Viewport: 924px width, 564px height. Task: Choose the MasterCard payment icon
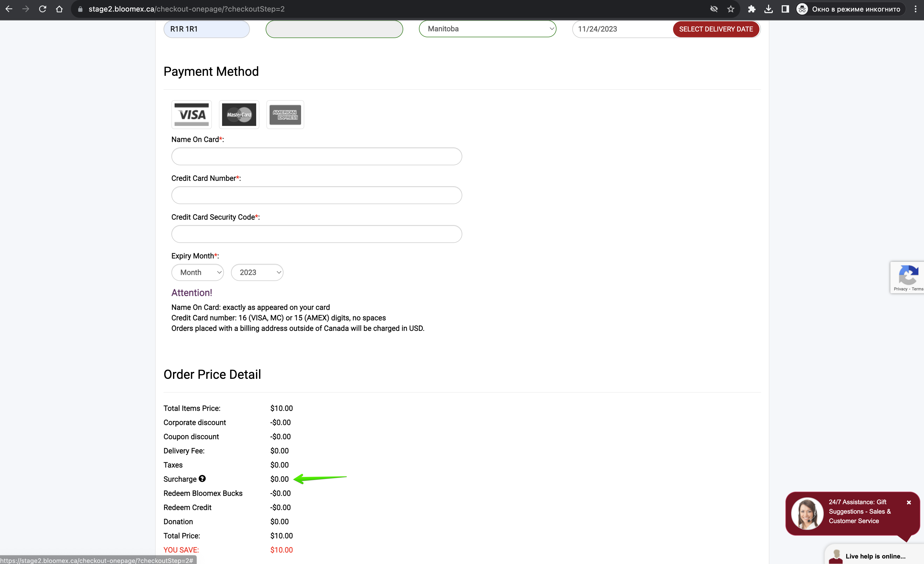pyautogui.click(x=239, y=115)
